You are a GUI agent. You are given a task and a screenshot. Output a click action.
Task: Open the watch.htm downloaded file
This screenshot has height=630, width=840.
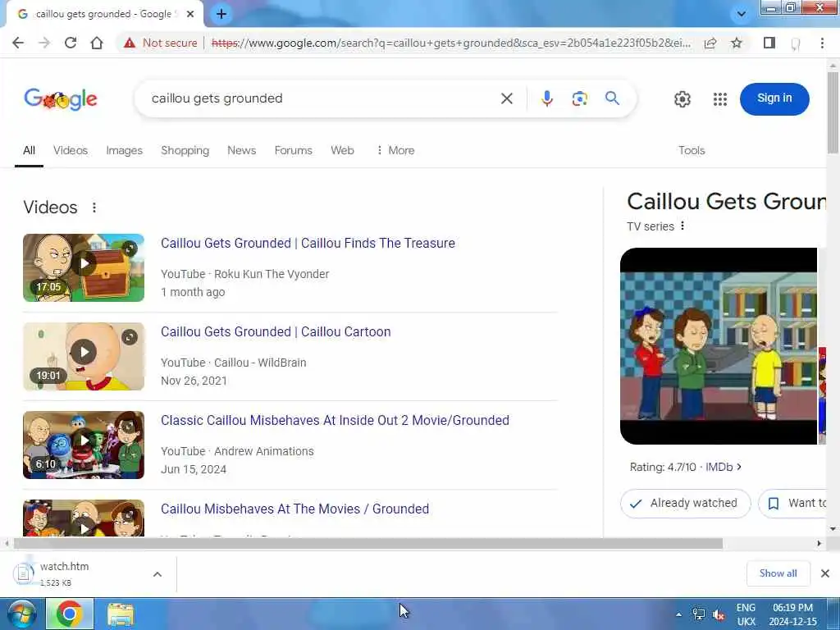pyautogui.click(x=64, y=573)
